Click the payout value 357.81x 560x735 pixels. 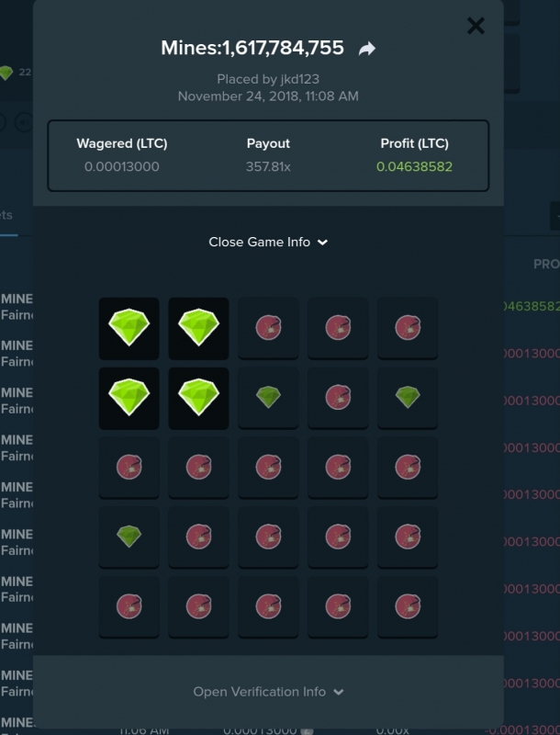coord(268,166)
